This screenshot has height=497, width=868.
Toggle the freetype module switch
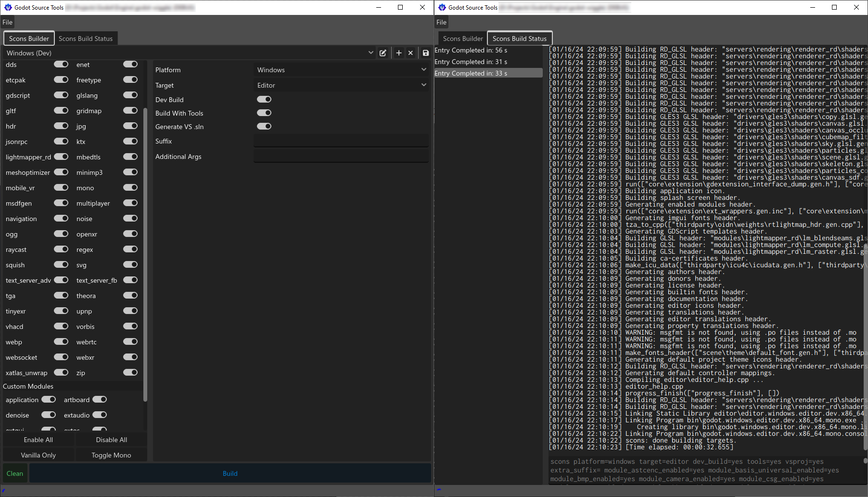(x=130, y=79)
